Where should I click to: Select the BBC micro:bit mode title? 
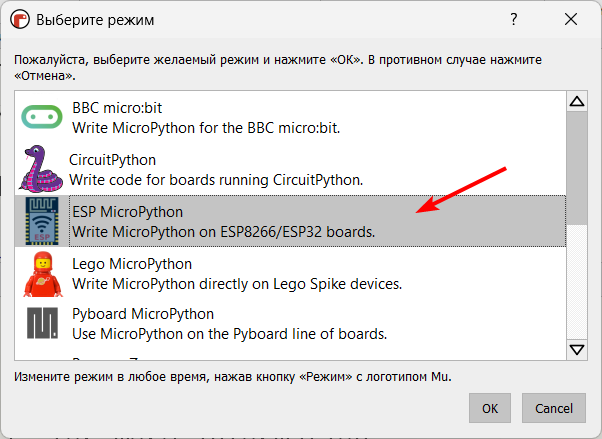(117, 108)
